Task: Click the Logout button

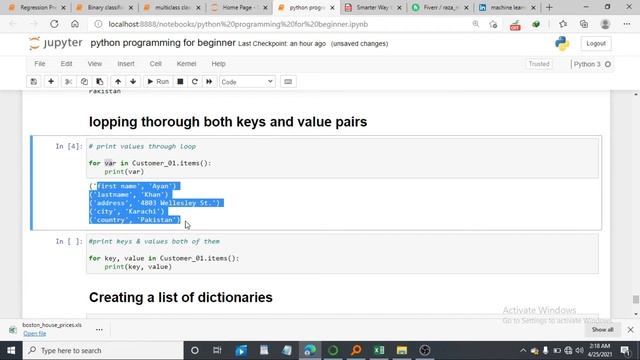Action: (x=596, y=43)
